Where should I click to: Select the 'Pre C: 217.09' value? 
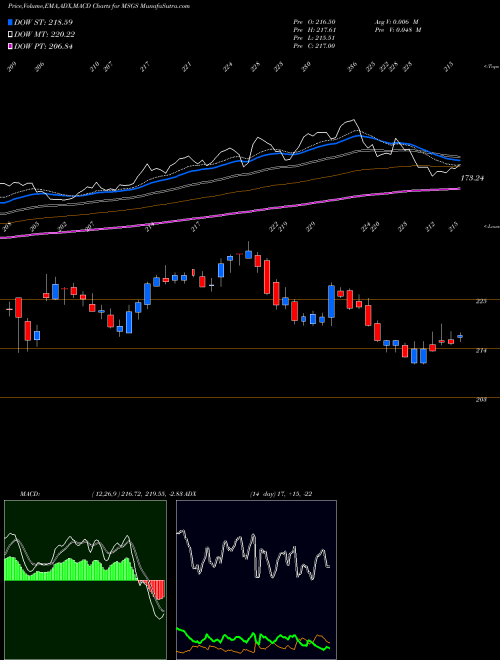point(314,46)
